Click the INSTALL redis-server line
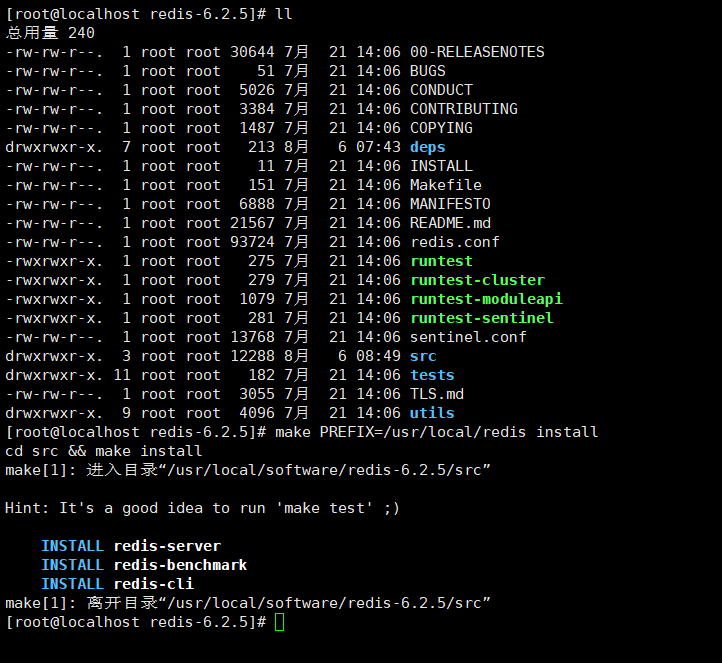 [x=131, y=546]
